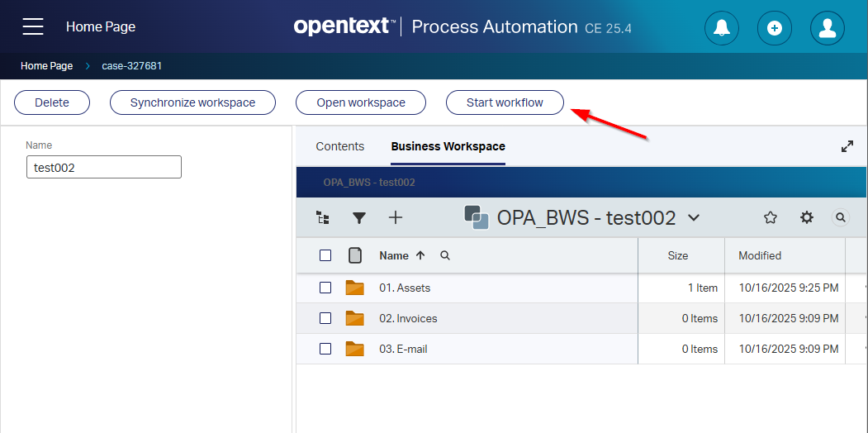
Task: Click the create new plus icon
Action: 774,27
